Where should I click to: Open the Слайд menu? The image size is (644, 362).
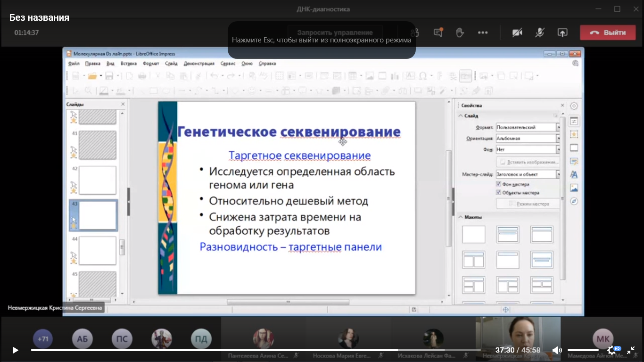(171, 63)
